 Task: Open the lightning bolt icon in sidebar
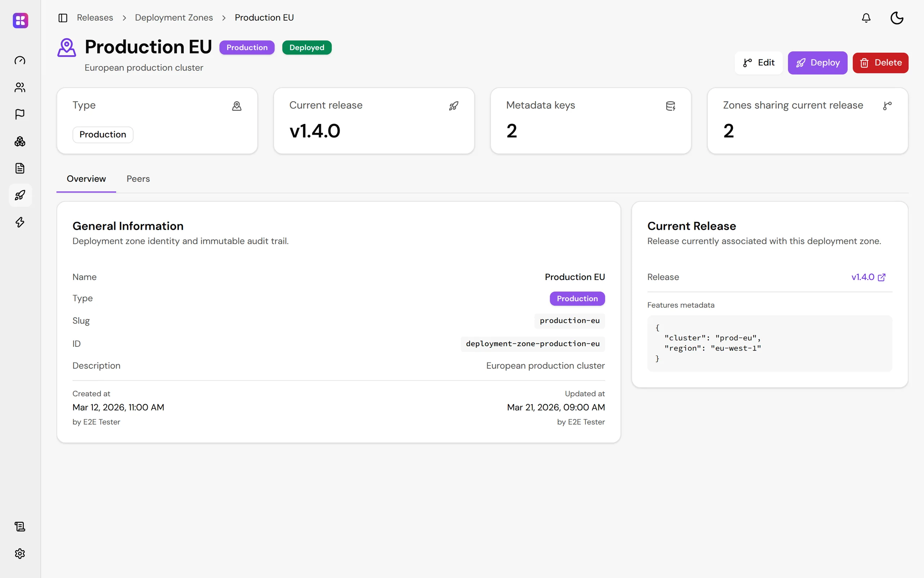point(20,222)
